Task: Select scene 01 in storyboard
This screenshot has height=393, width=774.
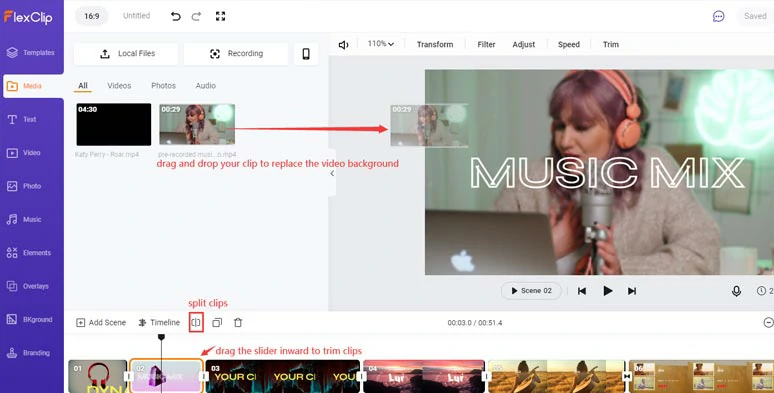Action: coord(98,376)
